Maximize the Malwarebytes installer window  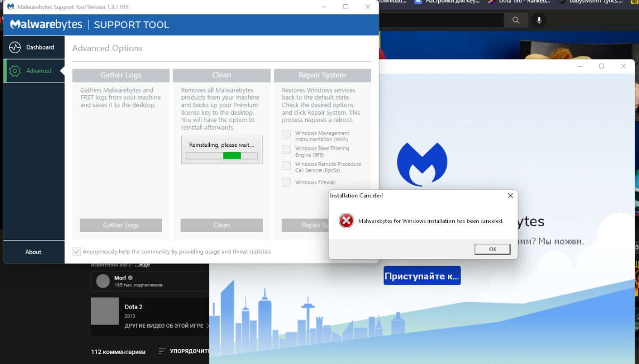[x=602, y=66]
